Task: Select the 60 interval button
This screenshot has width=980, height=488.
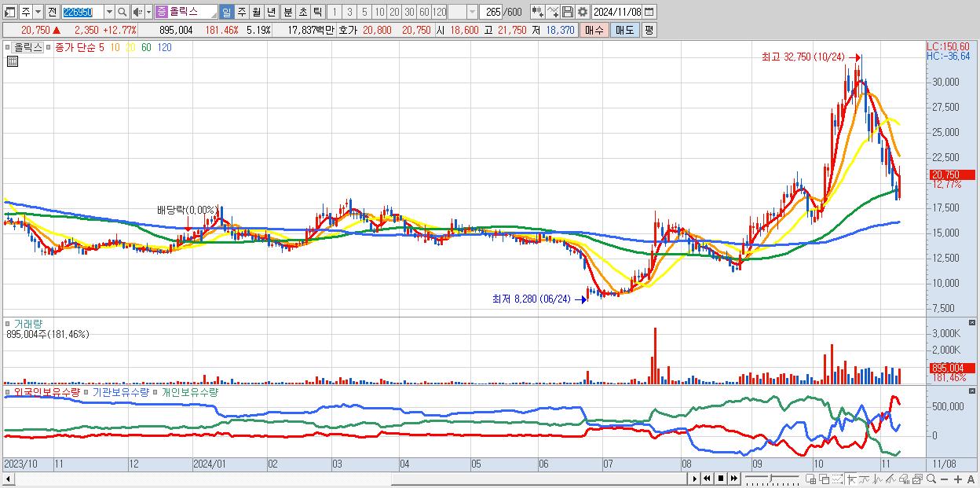Action: 424,12
